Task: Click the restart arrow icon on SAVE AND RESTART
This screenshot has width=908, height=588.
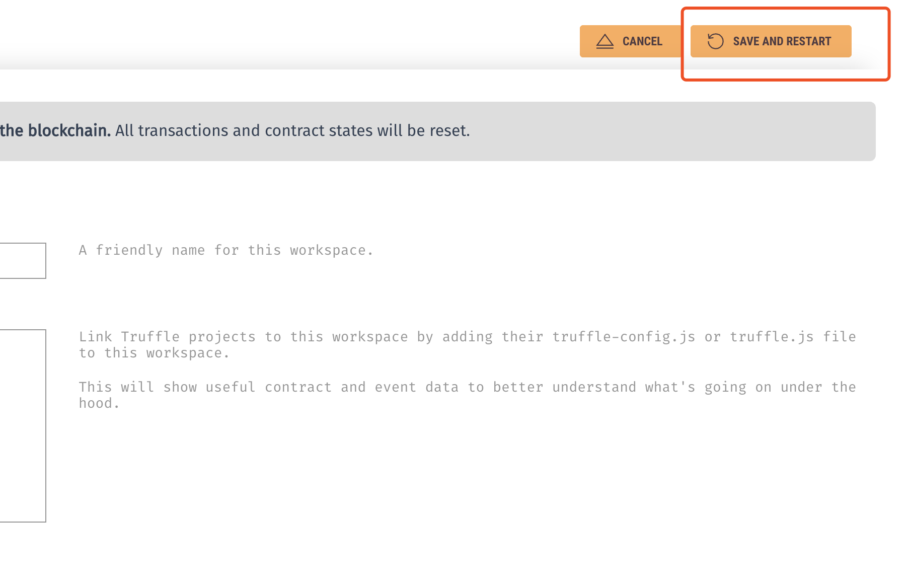Action: 716,41
